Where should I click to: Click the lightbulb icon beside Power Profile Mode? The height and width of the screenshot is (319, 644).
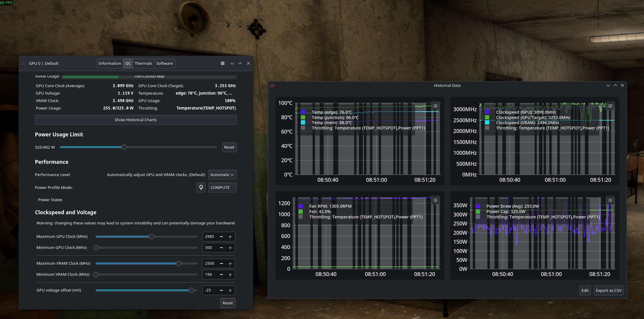tap(201, 187)
